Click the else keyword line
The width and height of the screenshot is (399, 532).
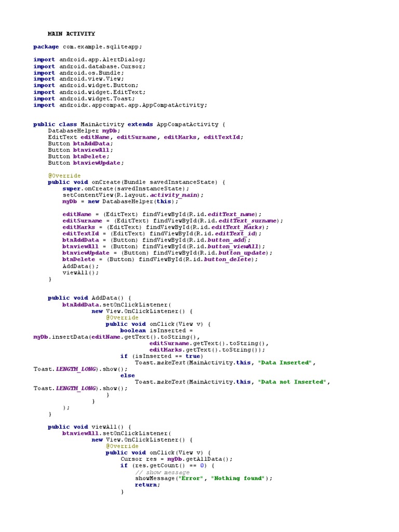click(128, 376)
